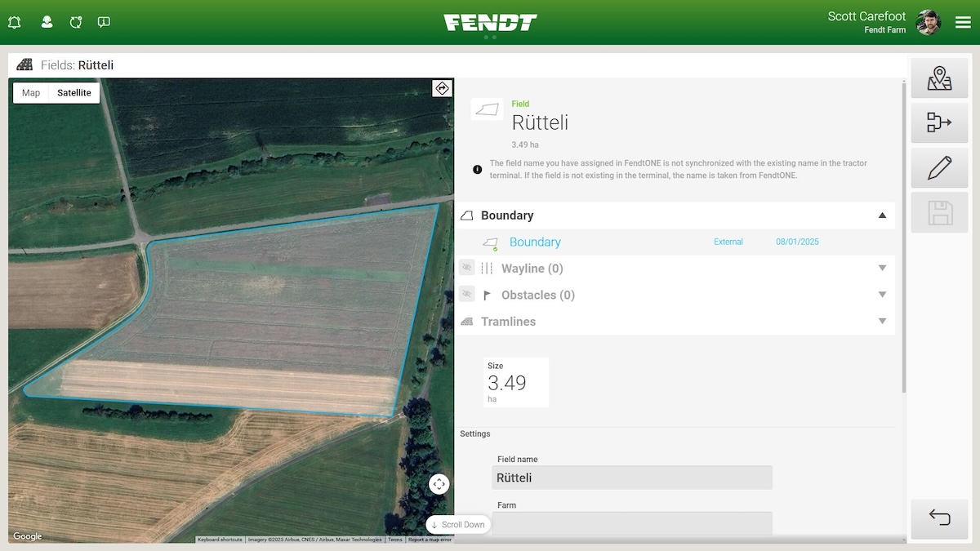Switch the map to Satellite view
The image size is (980, 551).
73,92
